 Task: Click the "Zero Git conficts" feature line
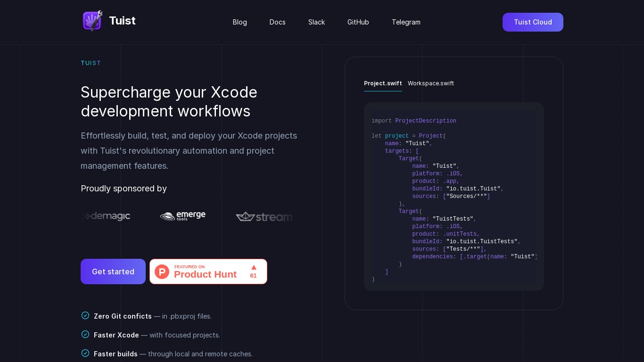[147, 316]
